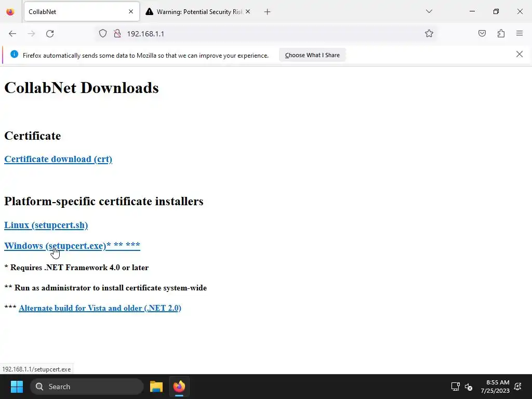Click the Platform-specific certificate installers heading
The height and width of the screenshot is (399, 532).
pos(104,201)
